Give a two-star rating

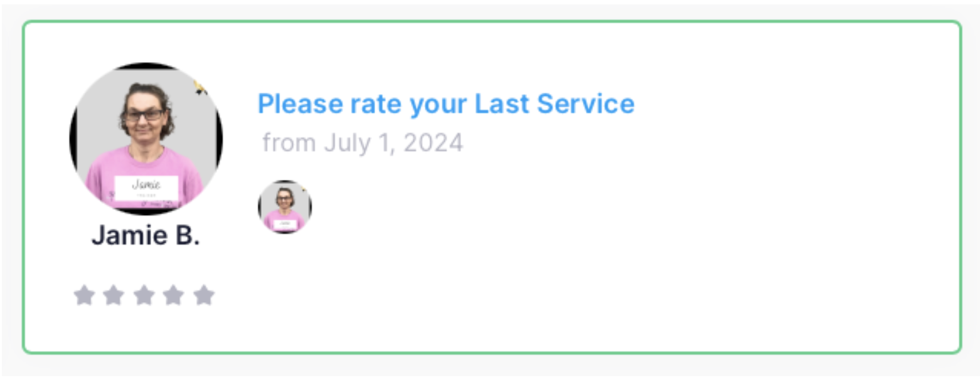(114, 295)
